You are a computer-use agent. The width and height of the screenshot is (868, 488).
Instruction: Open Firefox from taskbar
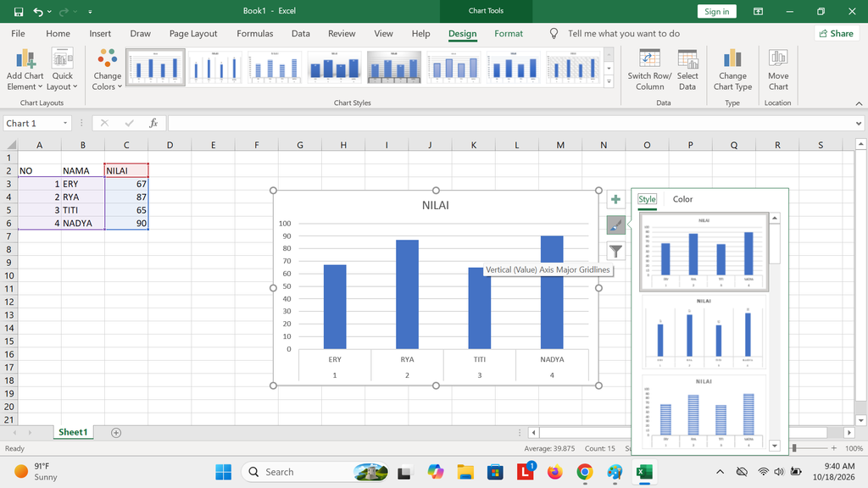click(x=554, y=472)
